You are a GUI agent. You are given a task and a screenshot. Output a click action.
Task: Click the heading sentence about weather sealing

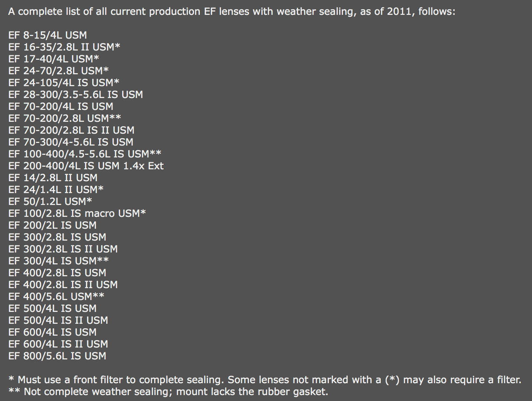coord(231,12)
